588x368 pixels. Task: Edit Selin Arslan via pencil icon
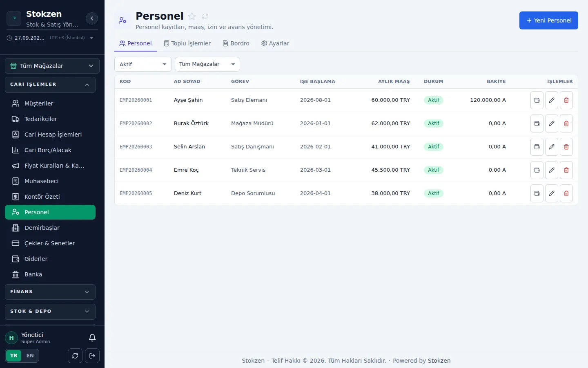click(552, 147)
